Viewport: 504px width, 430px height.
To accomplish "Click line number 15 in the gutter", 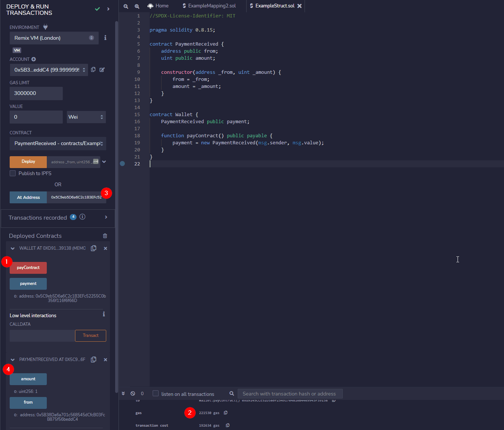I will 137,115.
